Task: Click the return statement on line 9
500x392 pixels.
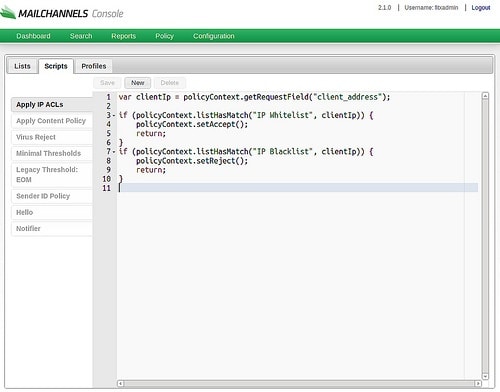Action: coord(151,170)
